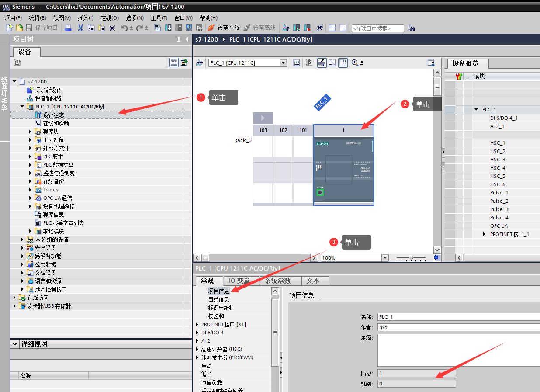Click the 在项目中搜索 search field
Image resolution: width=540 pixels, height=392 pixels.
377,28
